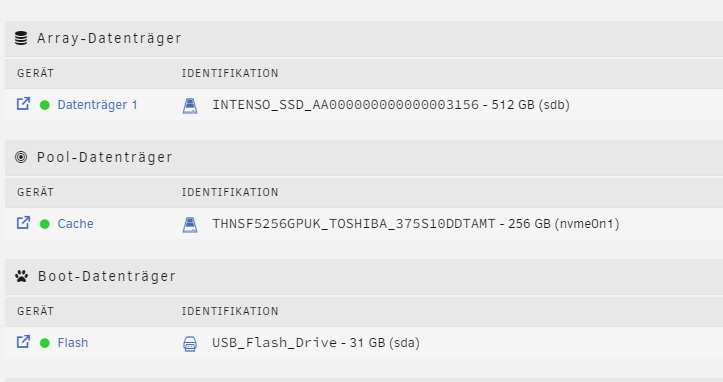Click the Array-Datenträger stack icon
This screenshot has width=723, height=382.
coord(21,38)
